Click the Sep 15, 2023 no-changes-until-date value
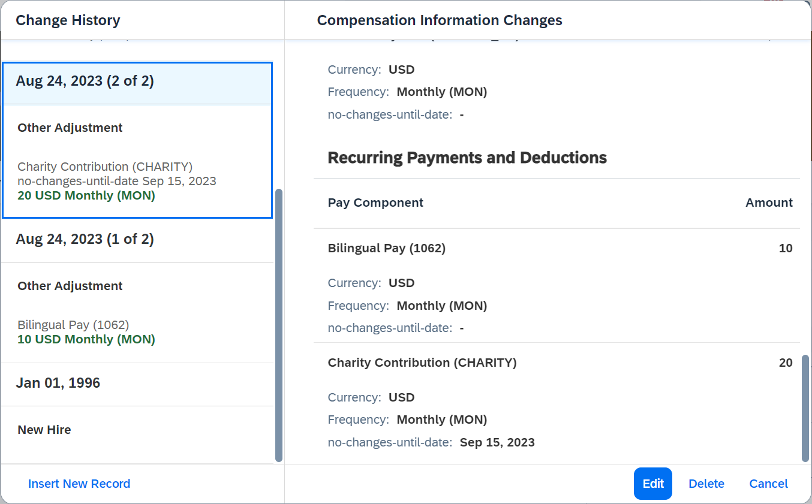 [497, 443]
